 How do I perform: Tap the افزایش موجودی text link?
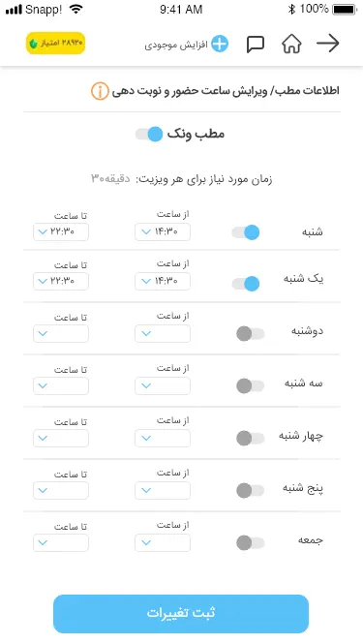point(176,45)
